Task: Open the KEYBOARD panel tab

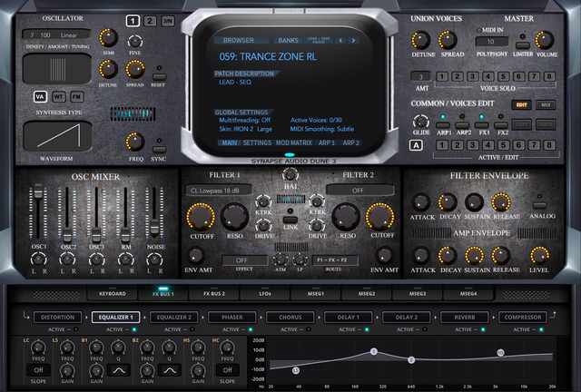Action: (113, 293)
